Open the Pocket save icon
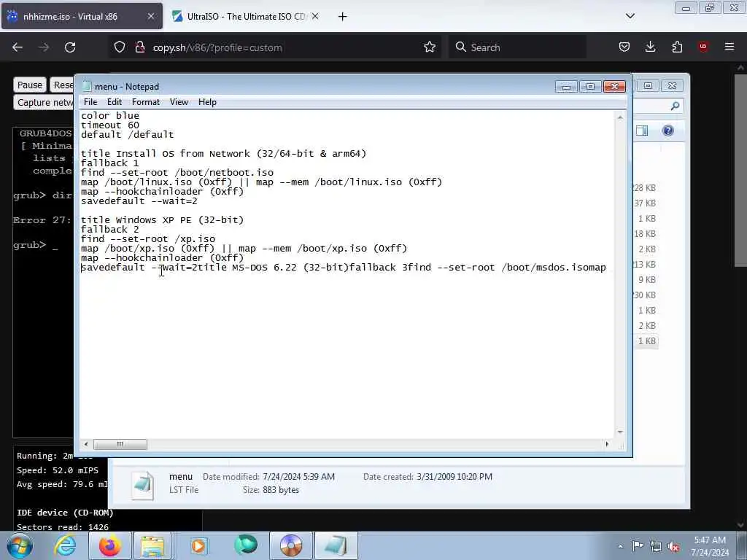The width and height of the screenshot is (747, 560). [624, 47]
